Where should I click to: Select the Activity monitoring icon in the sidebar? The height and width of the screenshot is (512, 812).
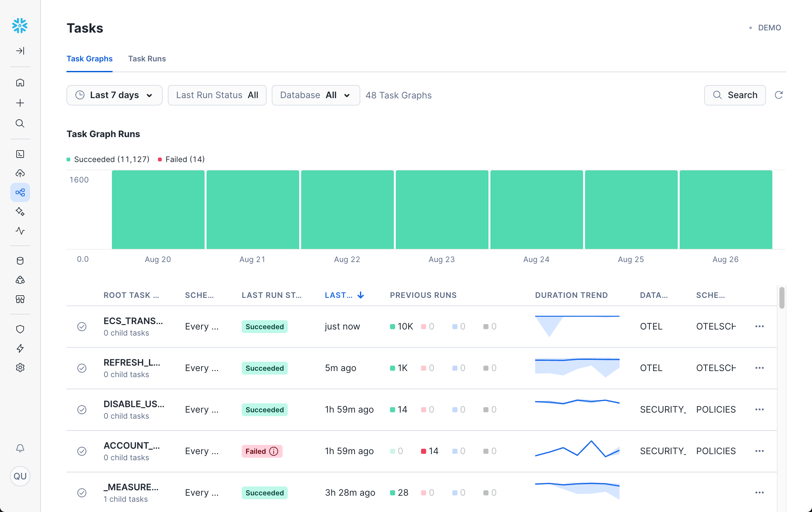20,231
